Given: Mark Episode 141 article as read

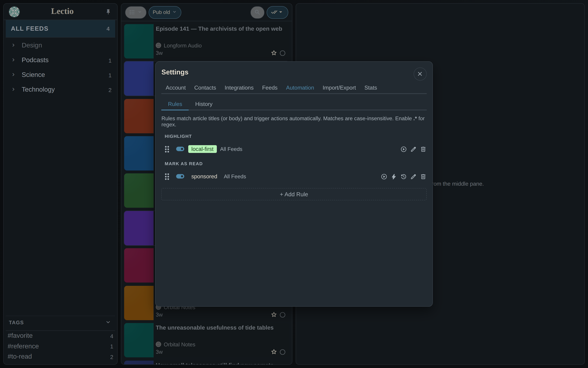Looking at the screenshot, I should click(282, 53).
